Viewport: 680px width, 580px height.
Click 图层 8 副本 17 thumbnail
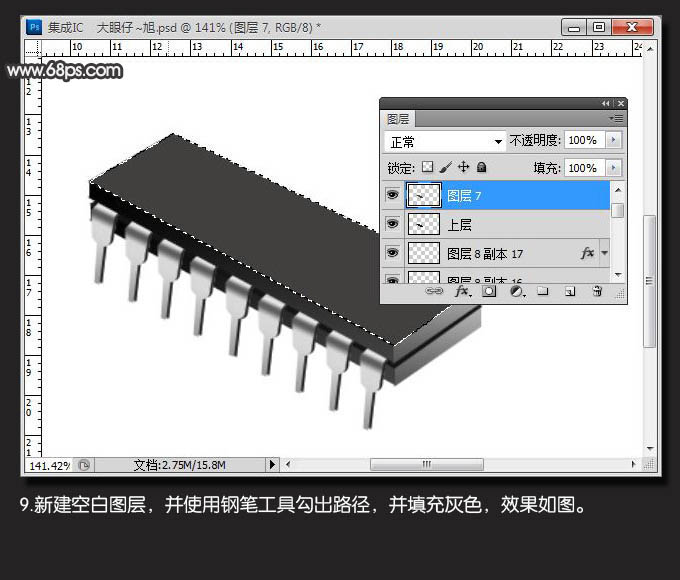(424, 253)
